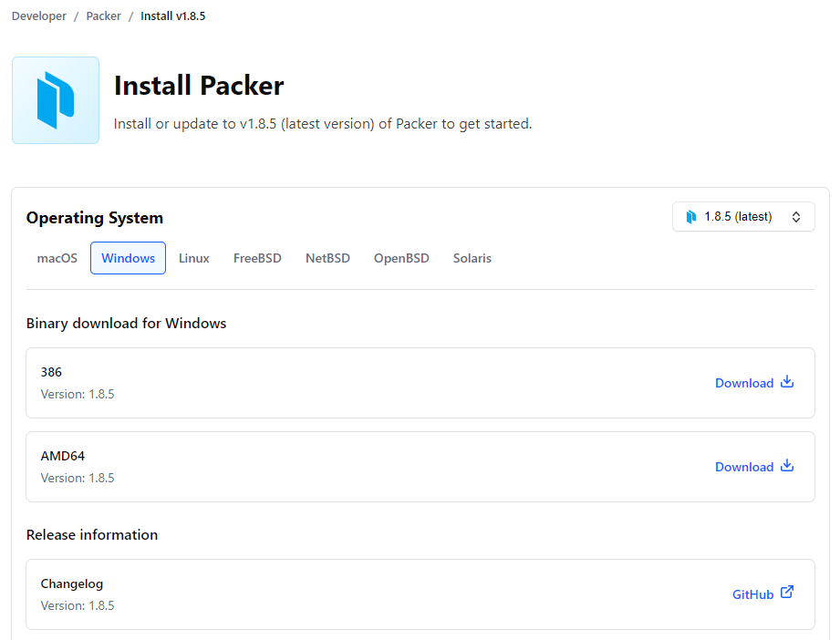
Task: Click 'Version: 1.8.5' under AMD64
Action: point(78,478)
